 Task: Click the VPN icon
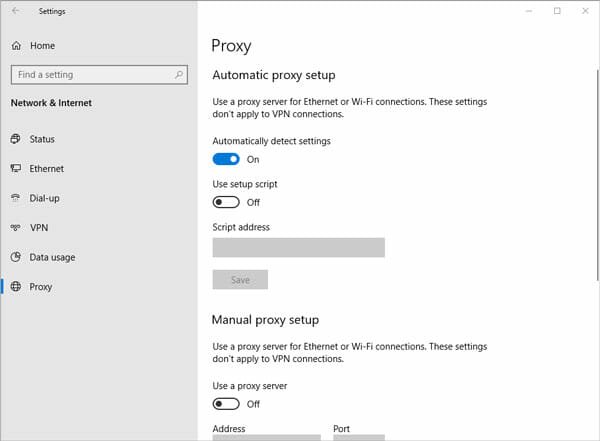tap(16, 228)
